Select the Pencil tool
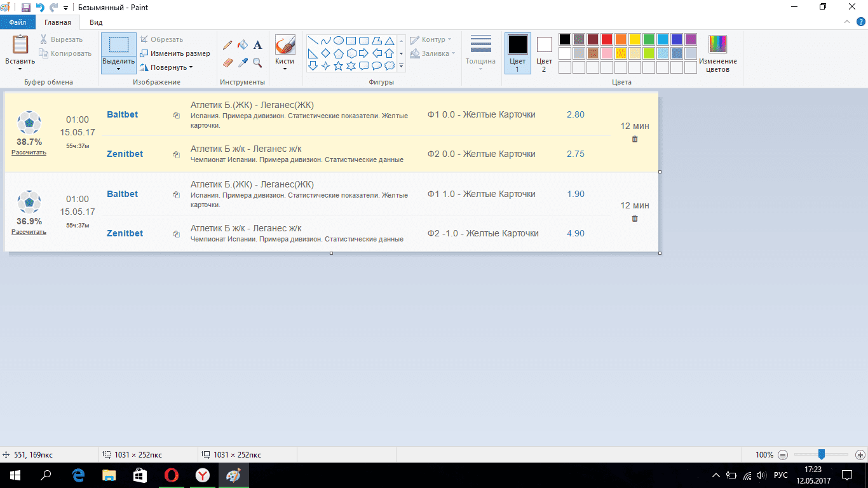This screenshot has height=488, width=868. (x=227, y=45)
